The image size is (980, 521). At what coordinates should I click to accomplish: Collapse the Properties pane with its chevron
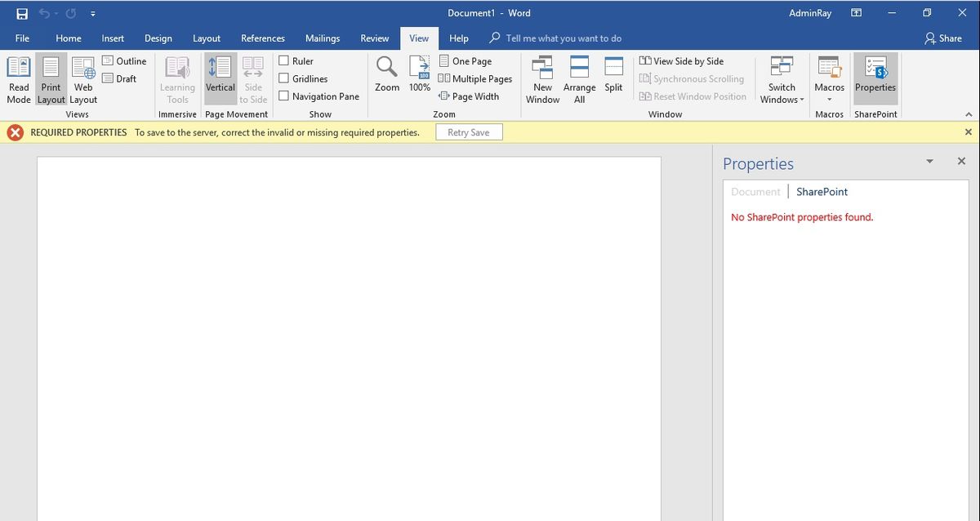(929, 161)
